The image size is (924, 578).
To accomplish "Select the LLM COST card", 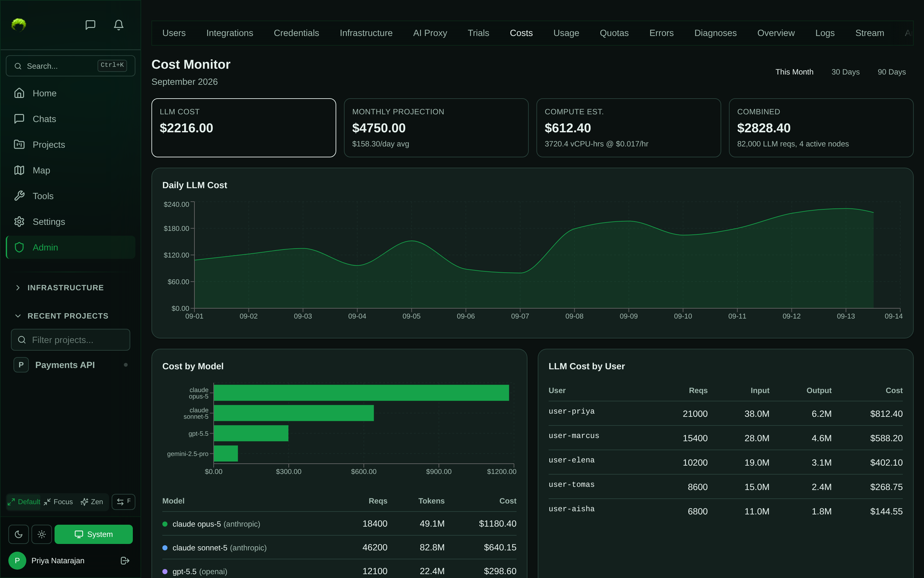I will click(x=244, y=128).
